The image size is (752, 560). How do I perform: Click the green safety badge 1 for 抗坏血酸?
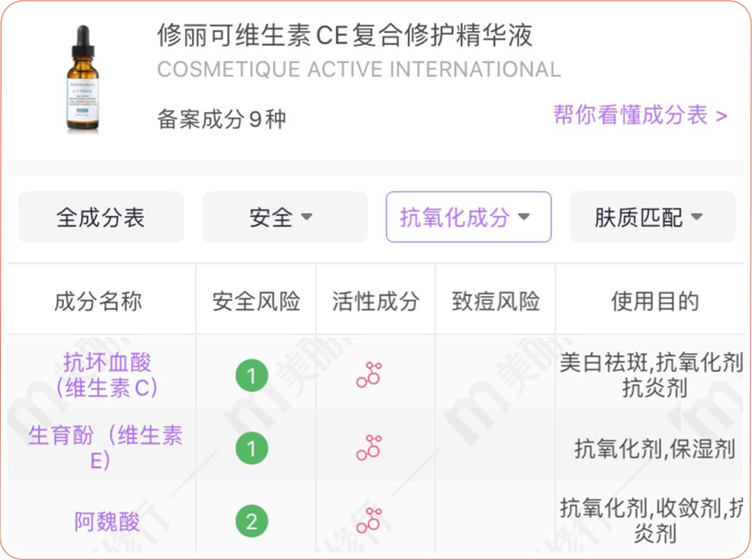coord(252,375)
